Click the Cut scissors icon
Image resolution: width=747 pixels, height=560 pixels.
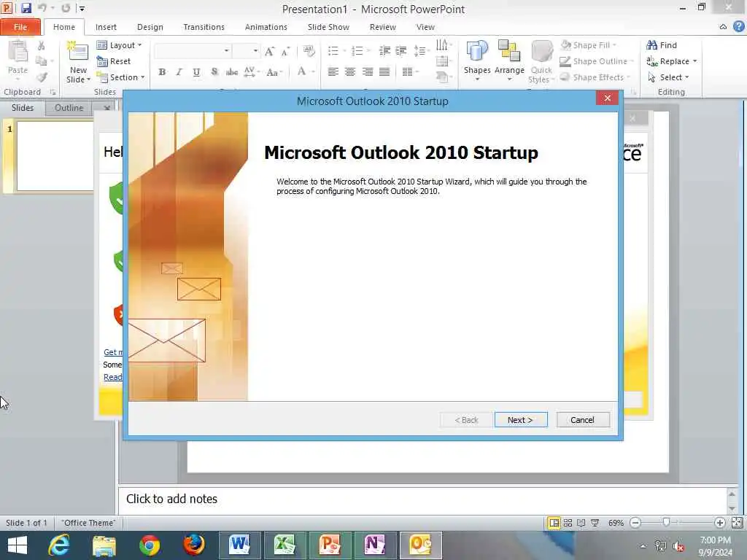tap(42, 46)
